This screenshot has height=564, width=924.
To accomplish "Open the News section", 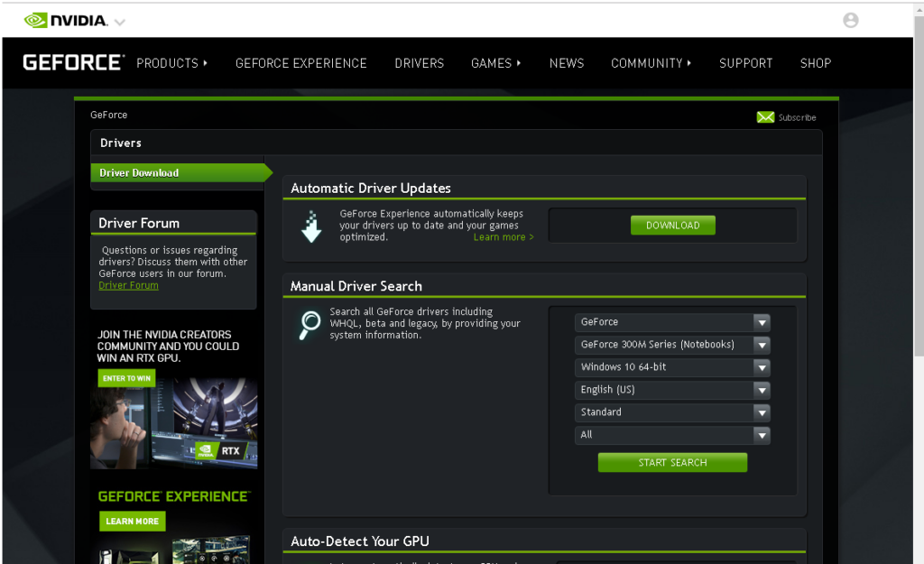I will tap(567, 63).
